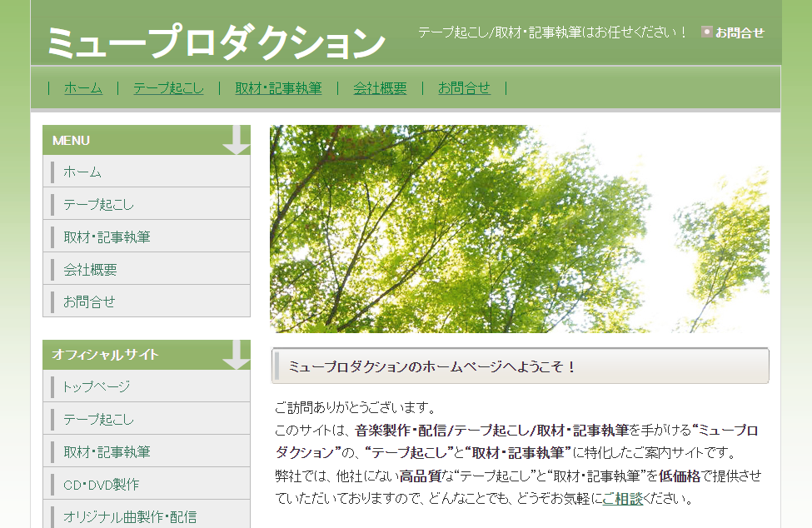Open ホーム in the top navigation bar
Viewport: 812px width, 528px height.
pyautogui.click(x=83, y=88)
